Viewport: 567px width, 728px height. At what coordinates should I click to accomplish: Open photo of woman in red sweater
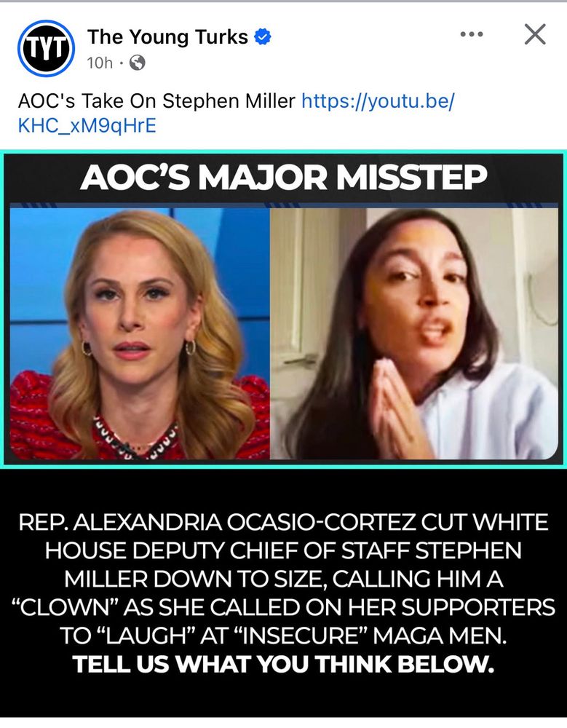[x=140, y=333]
